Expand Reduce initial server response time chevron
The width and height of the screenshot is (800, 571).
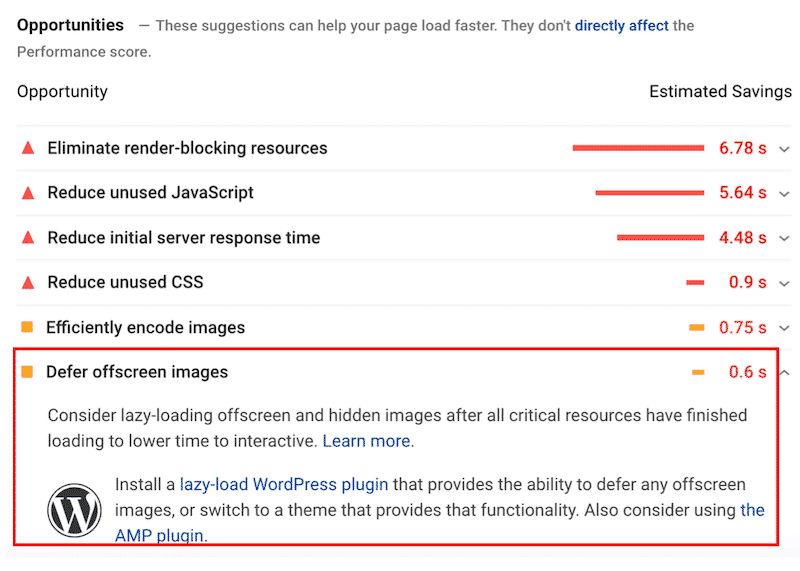784,238
